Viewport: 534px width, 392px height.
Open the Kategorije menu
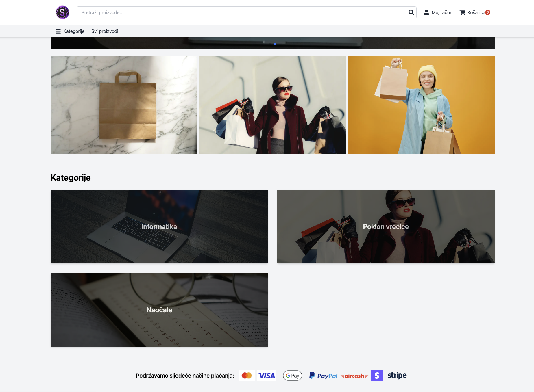point(74,31)
